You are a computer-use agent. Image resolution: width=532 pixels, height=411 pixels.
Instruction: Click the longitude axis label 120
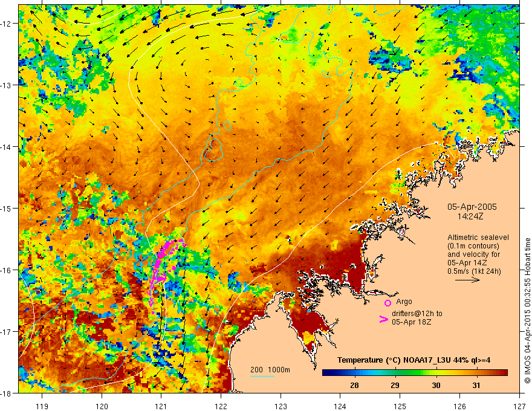coord(102,406)
